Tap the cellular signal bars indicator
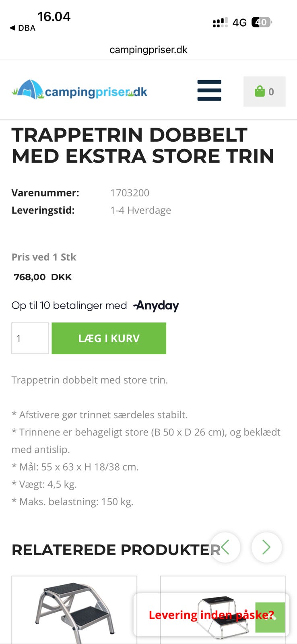Image resolution: width=297 pixels, height=644 pixels. tap(220, 23)
